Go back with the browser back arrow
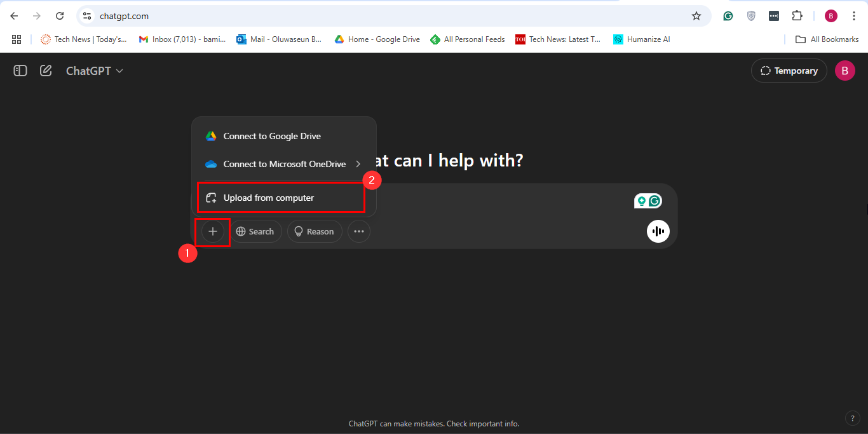The height and width of the screenshot is (434, 868). [x=14, y=16]
